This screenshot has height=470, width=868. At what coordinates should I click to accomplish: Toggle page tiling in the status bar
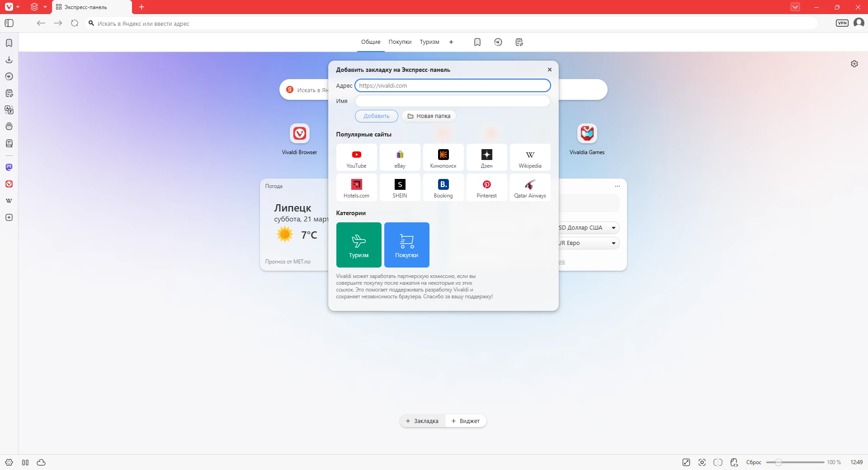[x=717, y=462]
